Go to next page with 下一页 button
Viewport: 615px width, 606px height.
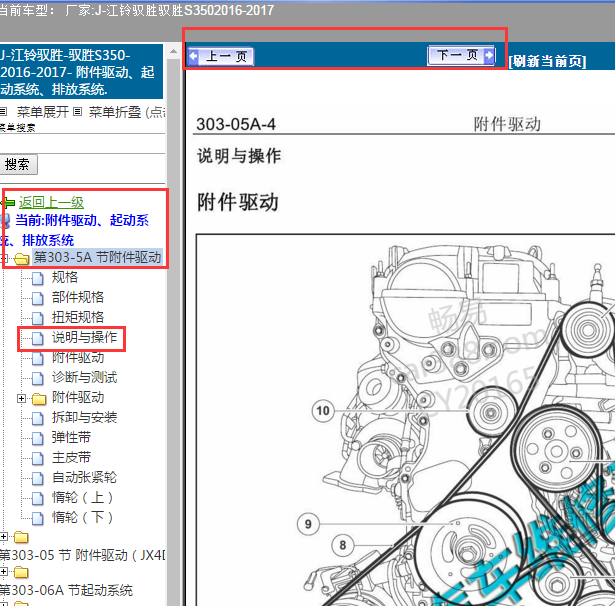461,55
